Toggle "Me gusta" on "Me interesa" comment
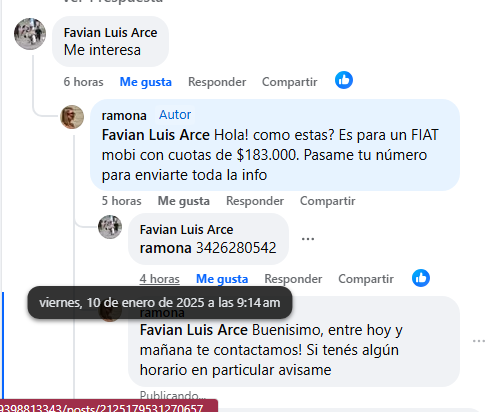 [x=146, y=82]
